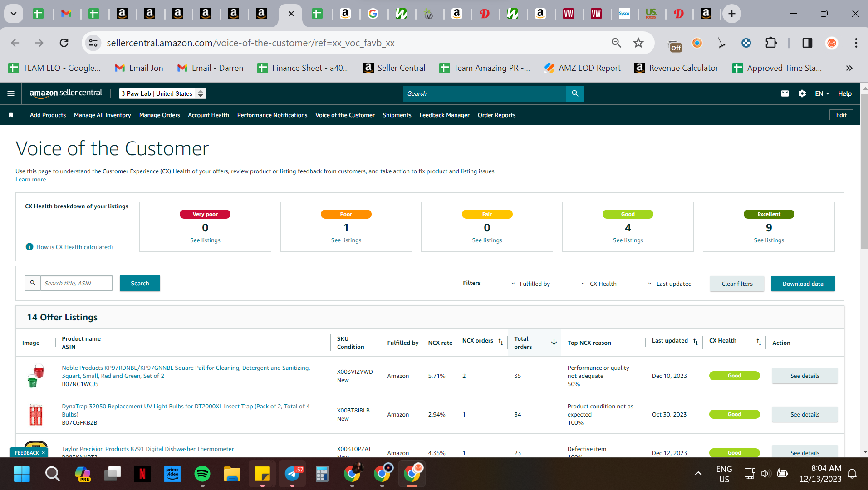
Task: See listings under Good
Action: 628,240
